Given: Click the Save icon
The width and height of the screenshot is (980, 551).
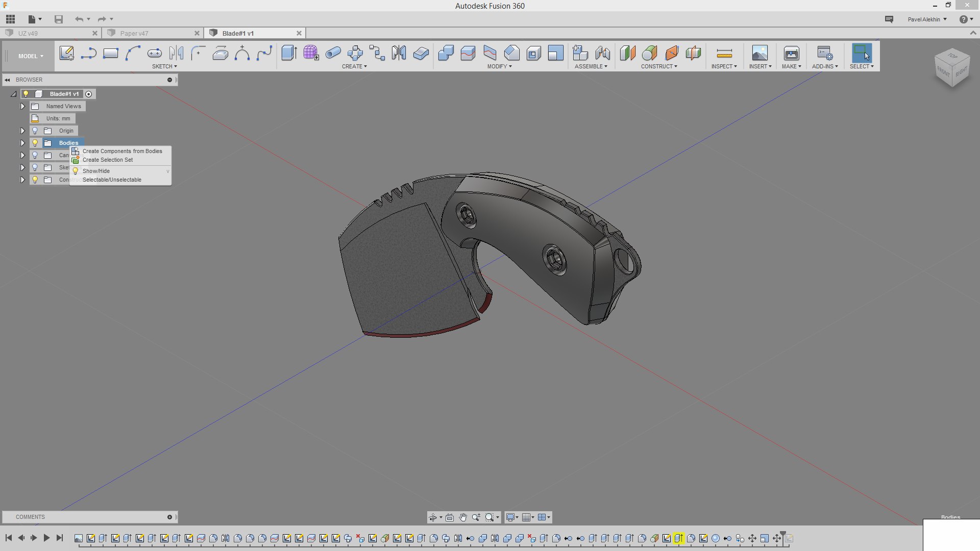Looking at the screenshot, I should click(x=59, y=19).
